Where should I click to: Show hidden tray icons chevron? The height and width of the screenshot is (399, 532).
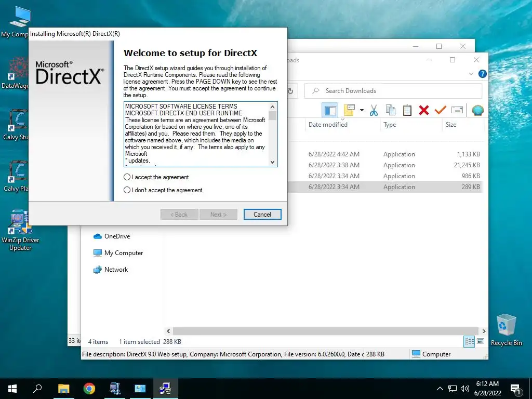coord(440,389)
